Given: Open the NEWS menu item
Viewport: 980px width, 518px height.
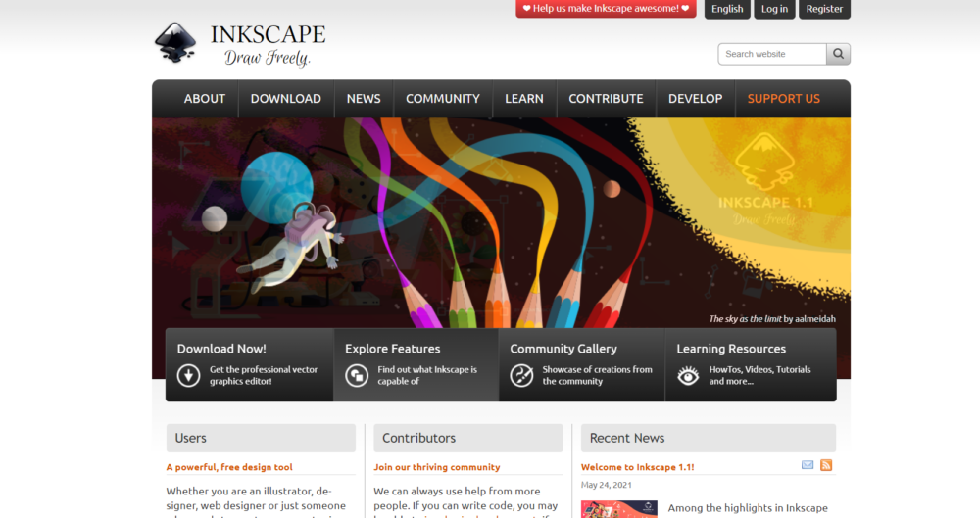Looking at the screenshot, I should tap(364, 99).
